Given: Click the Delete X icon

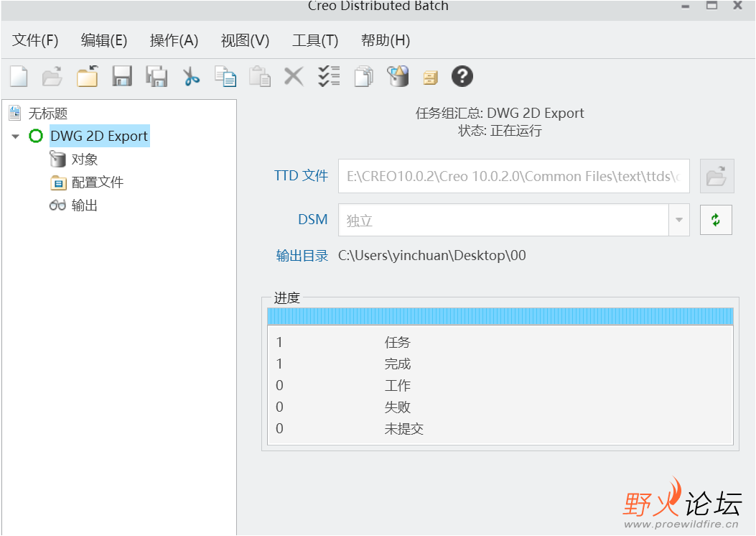Looking at the screenshot, I should (x=294, y=76).
